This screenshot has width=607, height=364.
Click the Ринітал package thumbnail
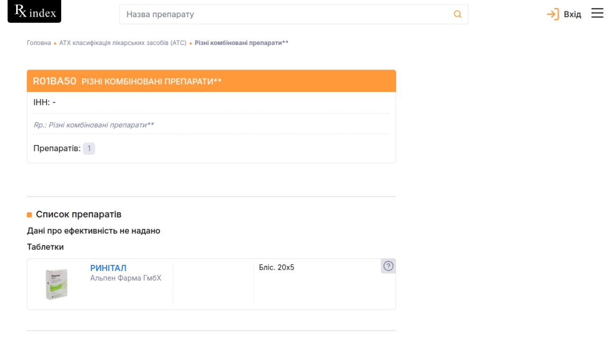57,284
